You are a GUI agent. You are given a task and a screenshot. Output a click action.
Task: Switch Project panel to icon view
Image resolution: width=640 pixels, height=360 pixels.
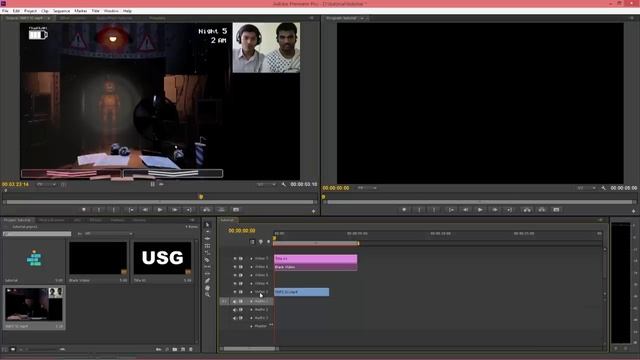tap(13, 349)
